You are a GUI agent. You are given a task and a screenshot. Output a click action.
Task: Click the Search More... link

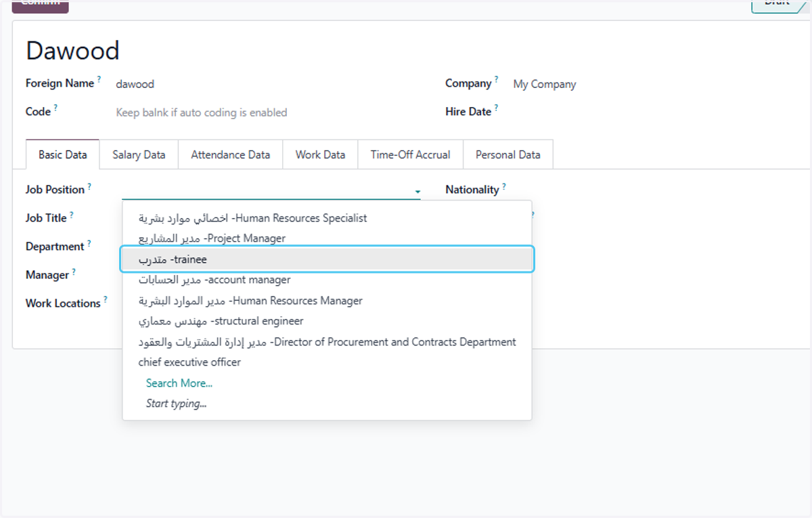coord(179,383)
